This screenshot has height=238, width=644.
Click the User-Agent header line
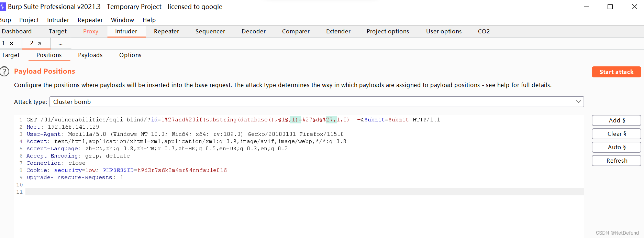click(185, 134)
